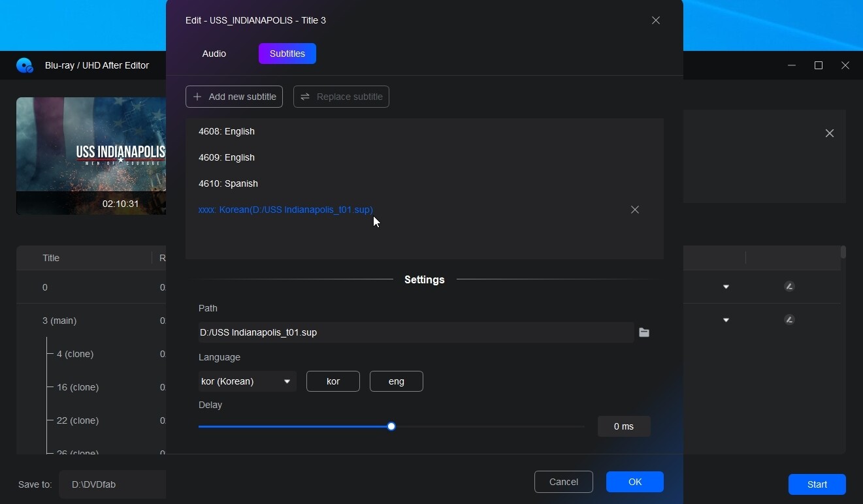Viewport: 863px width, 504px height.
Task: Close the Edit USS_INDIANAPOLIS dialog
Action: click(656, 20)
